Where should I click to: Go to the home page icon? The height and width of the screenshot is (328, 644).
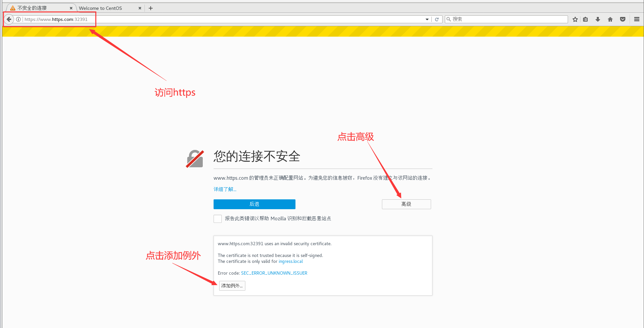coord(610,19)
